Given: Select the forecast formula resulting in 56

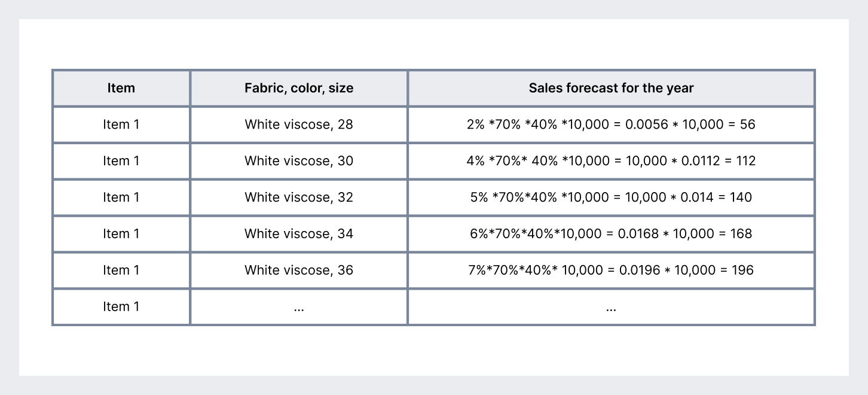Looking at the screenshot, I should tap(611, 124).
